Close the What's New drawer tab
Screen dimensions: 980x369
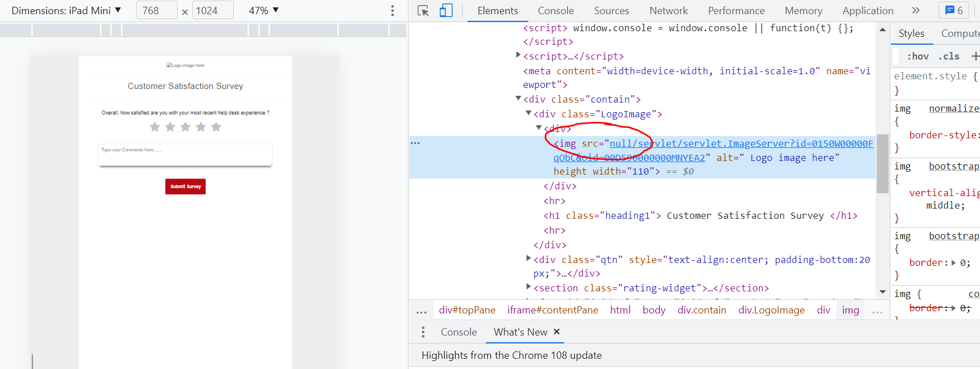[x=557, y=332]
